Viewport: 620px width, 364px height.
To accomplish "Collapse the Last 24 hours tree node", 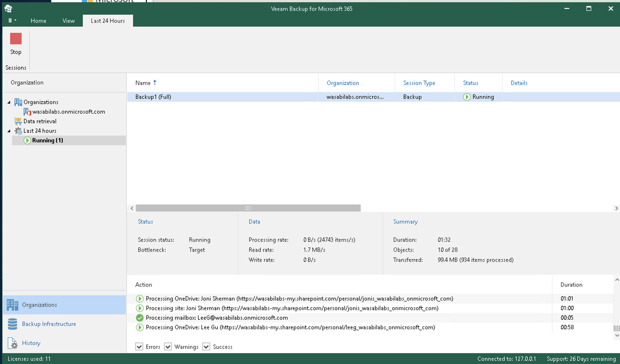I will [9, 131].
